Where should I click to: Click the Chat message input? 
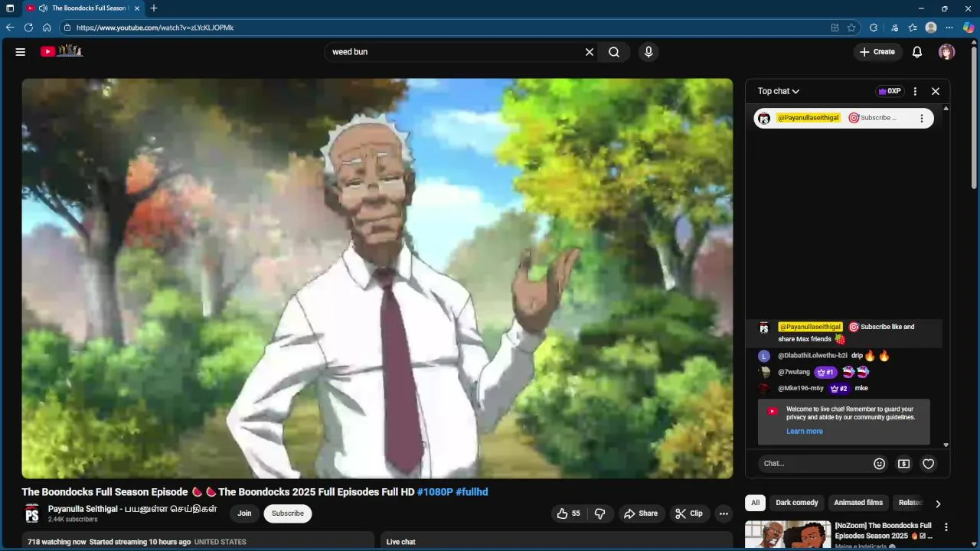pyautogui.click(x=815, y=464)
